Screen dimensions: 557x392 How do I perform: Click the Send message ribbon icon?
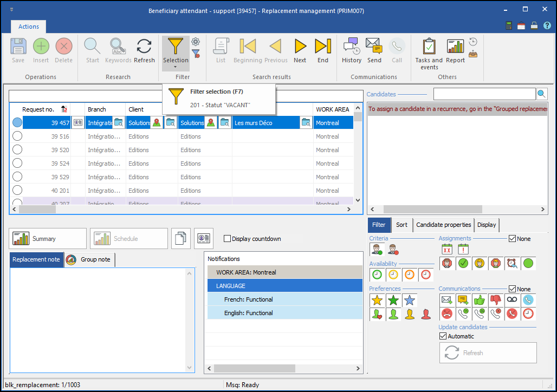coord(374,51)
